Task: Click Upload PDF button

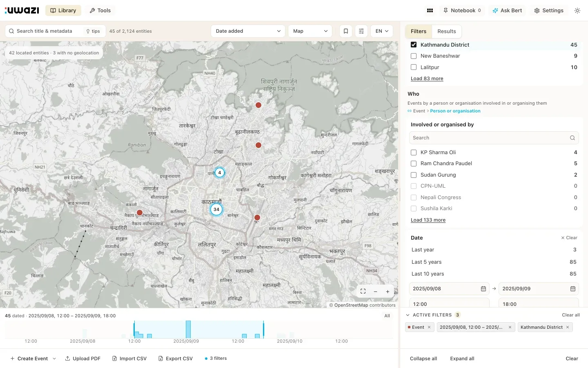Action: tap(83, 359)
